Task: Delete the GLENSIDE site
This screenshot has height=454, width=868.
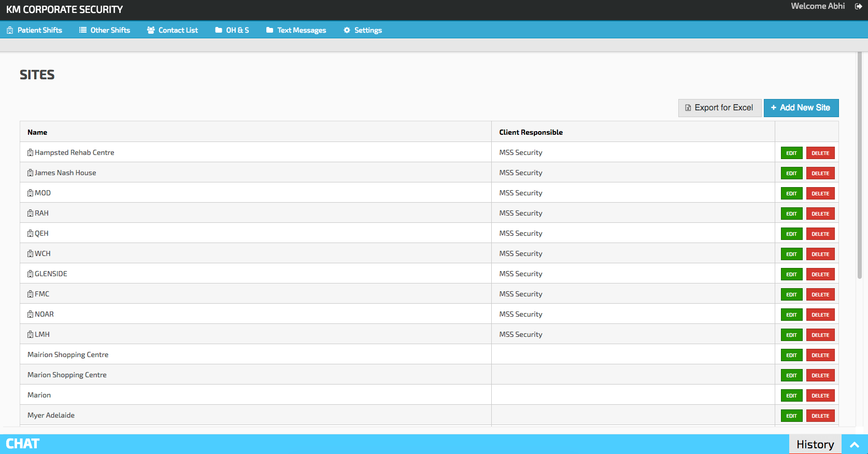Action: click(x=820, y=274)
